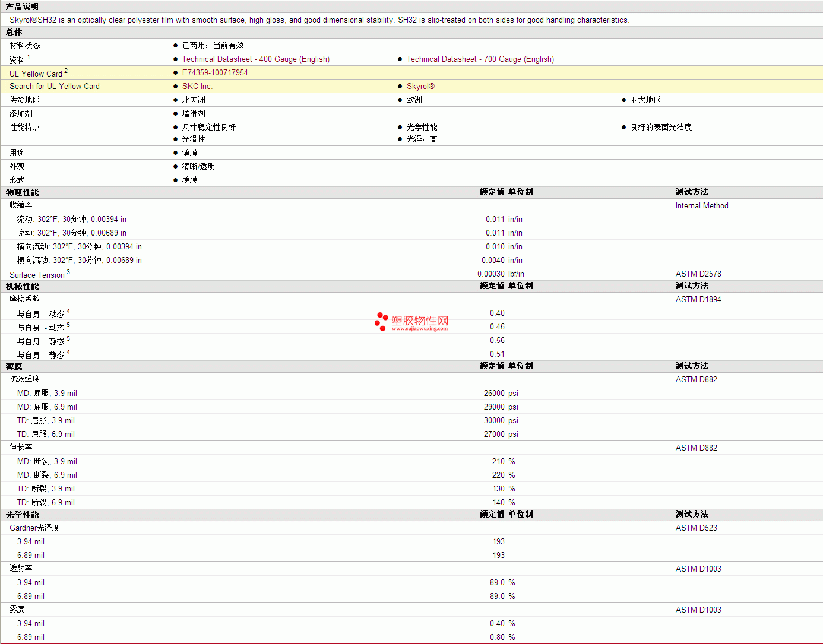Click the 雾度 row label
This screenshot has width=823, height=644.
pos(17,610)
